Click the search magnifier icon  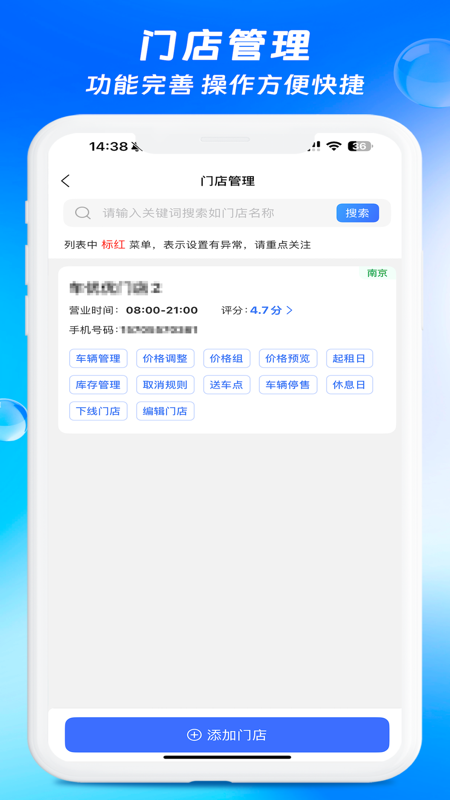tap(83, 213)
